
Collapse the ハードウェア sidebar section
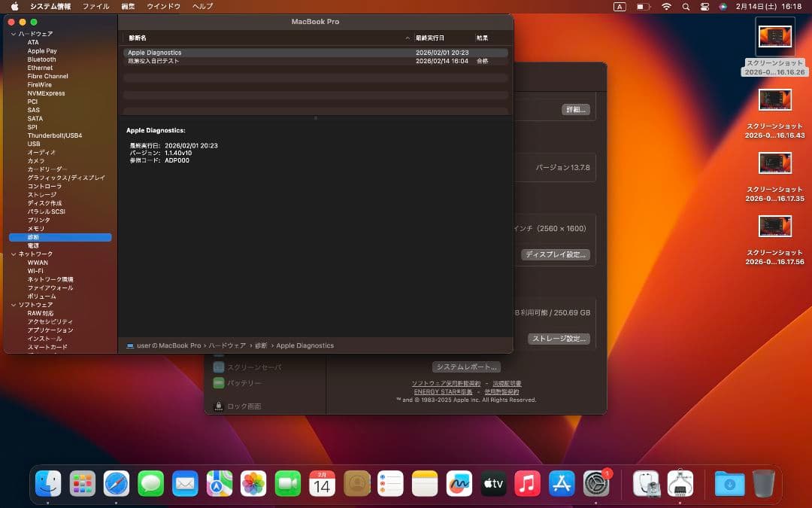pos(12,33)
